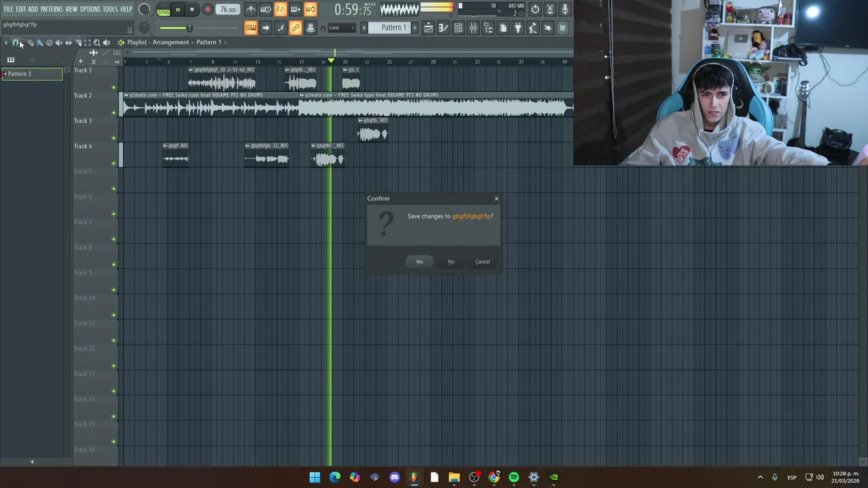Viewport: 868px width, 488px height.
Task: Click the arrow left of Pattern 1 selector
Action: pos(364,28)
